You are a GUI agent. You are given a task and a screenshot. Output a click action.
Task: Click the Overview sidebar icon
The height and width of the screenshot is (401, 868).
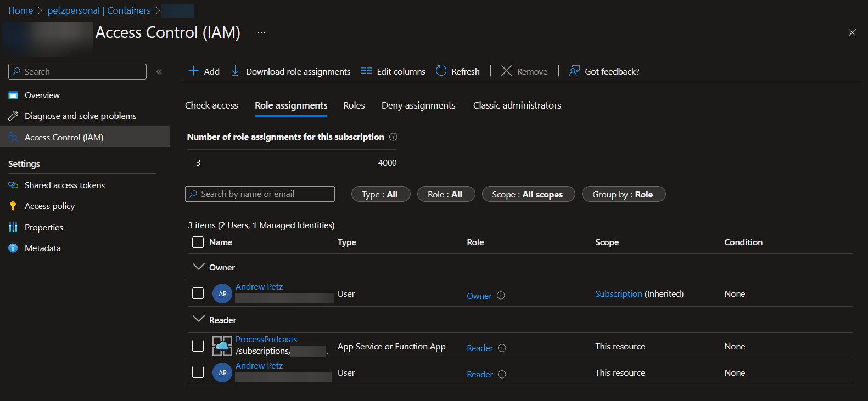point(13,95)
